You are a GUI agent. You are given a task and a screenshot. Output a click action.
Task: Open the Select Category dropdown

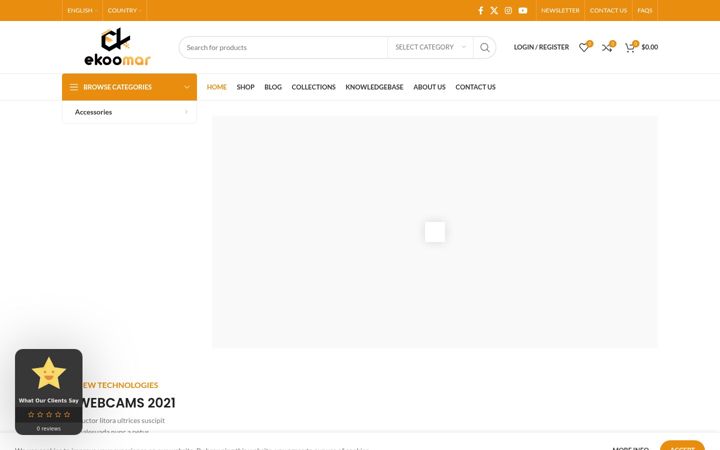pyautogui.click(x=430, y=47)
